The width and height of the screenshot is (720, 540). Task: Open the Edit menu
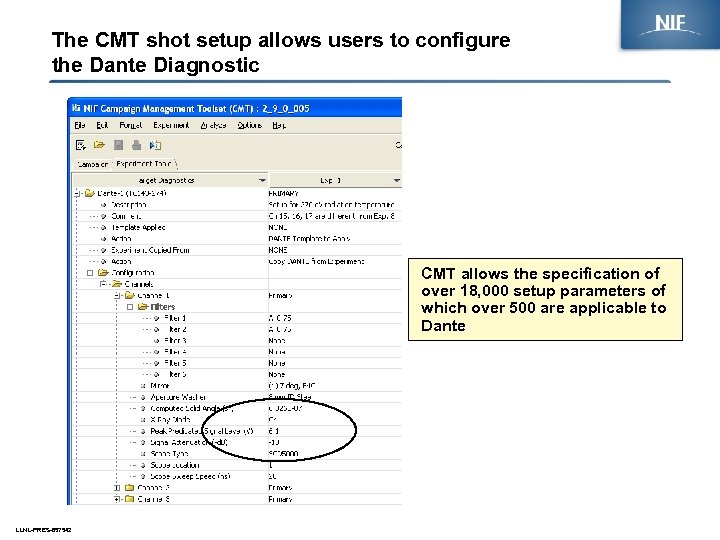pyautogui.click(x=102, y=125)
